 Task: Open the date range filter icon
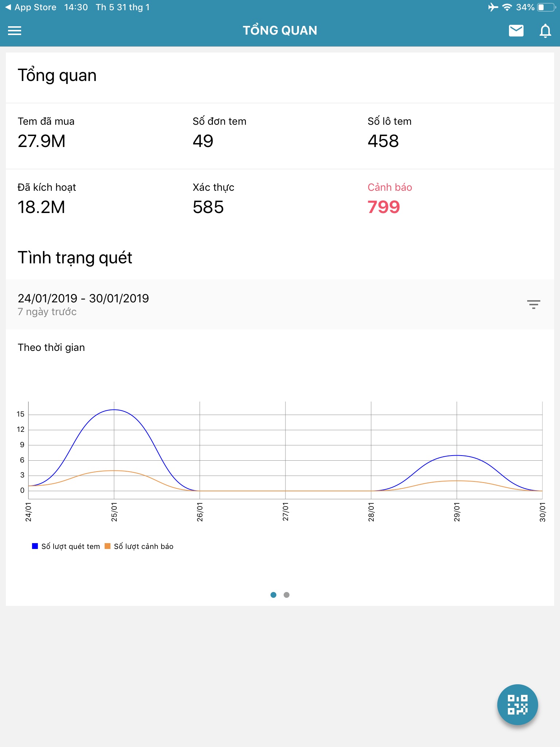(x=533, y=304)
